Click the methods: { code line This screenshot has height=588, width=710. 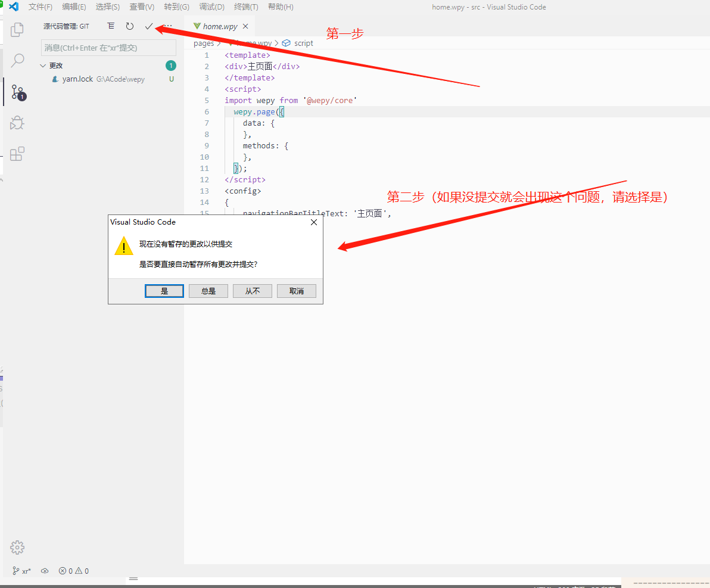pos(265,146)
